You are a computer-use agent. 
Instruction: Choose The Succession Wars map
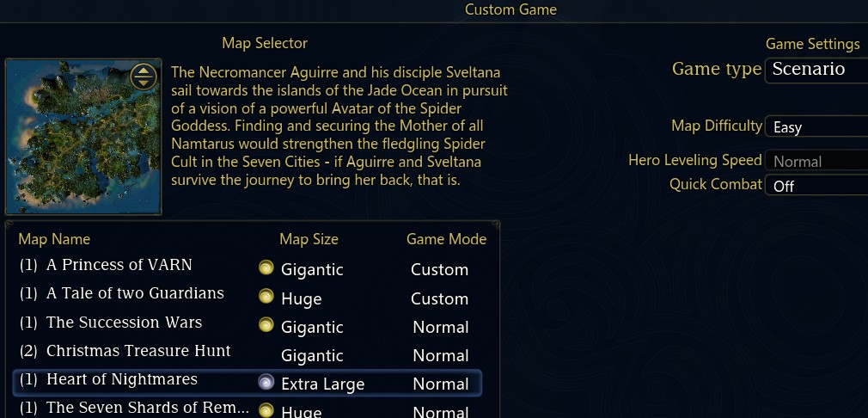(x=247, y=323)
